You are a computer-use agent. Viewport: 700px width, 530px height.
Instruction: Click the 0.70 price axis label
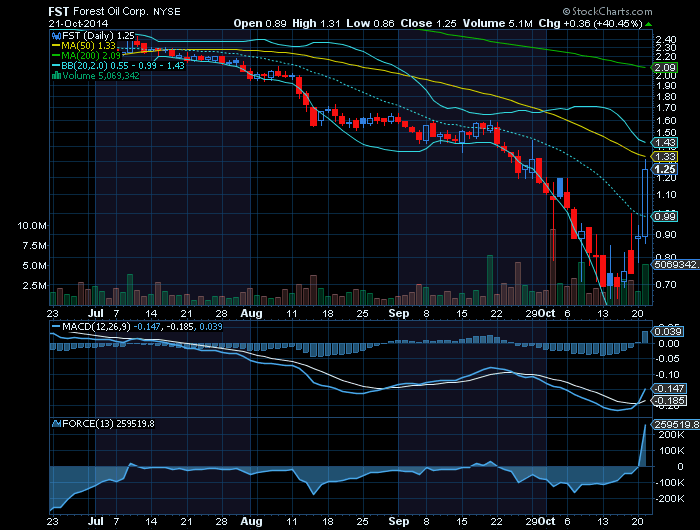click(666, 284)
